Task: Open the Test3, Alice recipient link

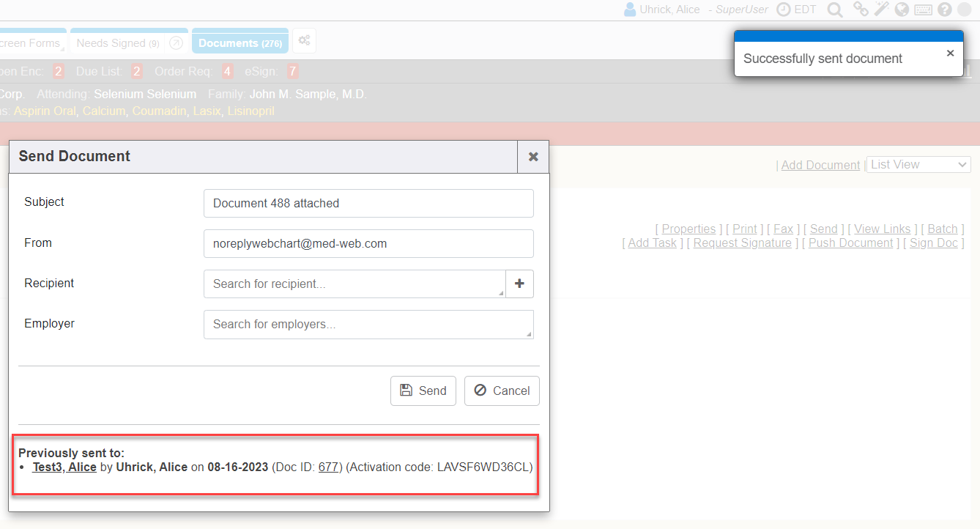Action: tap(64, 467)
